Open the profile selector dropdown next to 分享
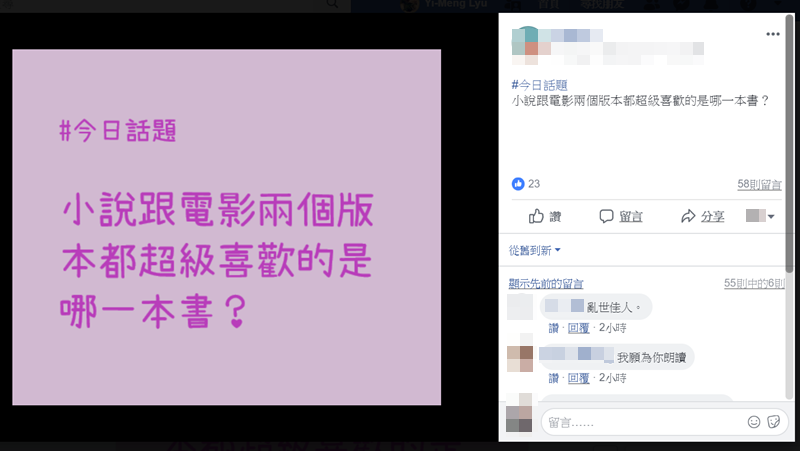Image resolution: width=800 pixels, height=451 pixels. click(x=760, y=216)
